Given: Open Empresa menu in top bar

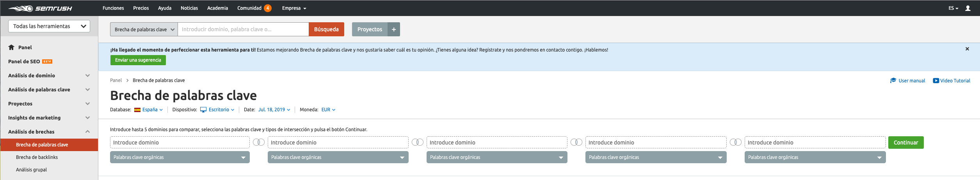Looking at the screenshot, I should coord(294,8).
